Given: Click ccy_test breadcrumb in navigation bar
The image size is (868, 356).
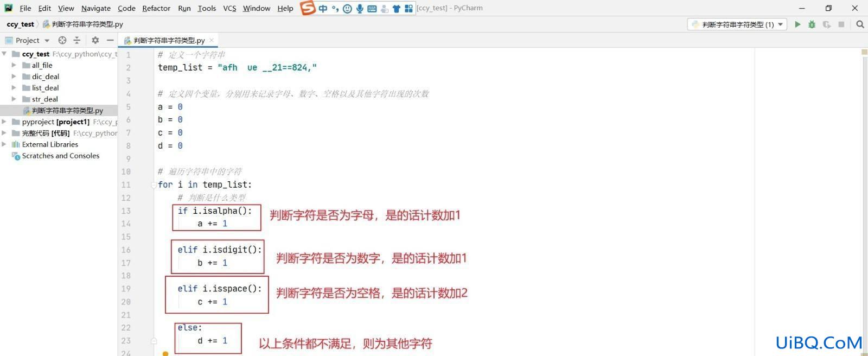Looking at the screenshot, I should [x=20, y=24].
